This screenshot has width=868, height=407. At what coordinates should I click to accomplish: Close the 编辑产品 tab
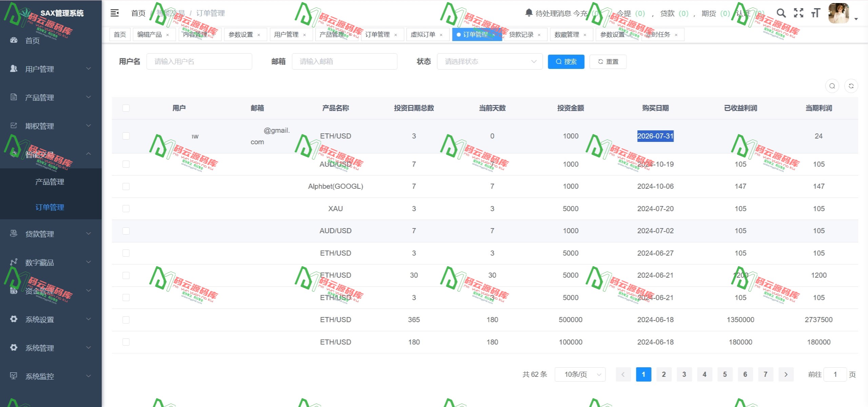click(x=167, y=35)
